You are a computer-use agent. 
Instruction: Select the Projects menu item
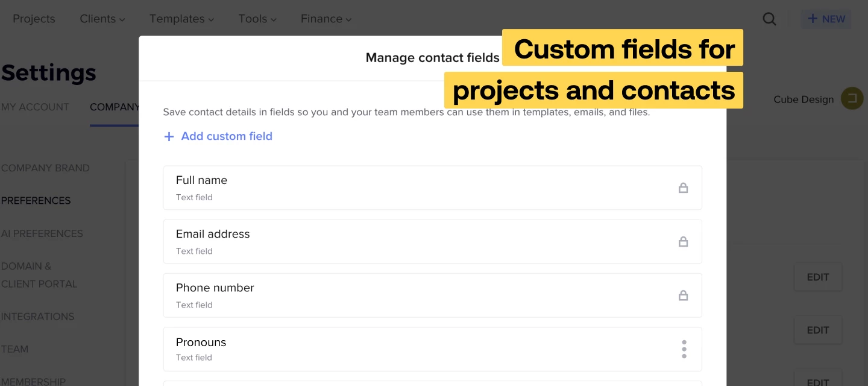[34, 19]
